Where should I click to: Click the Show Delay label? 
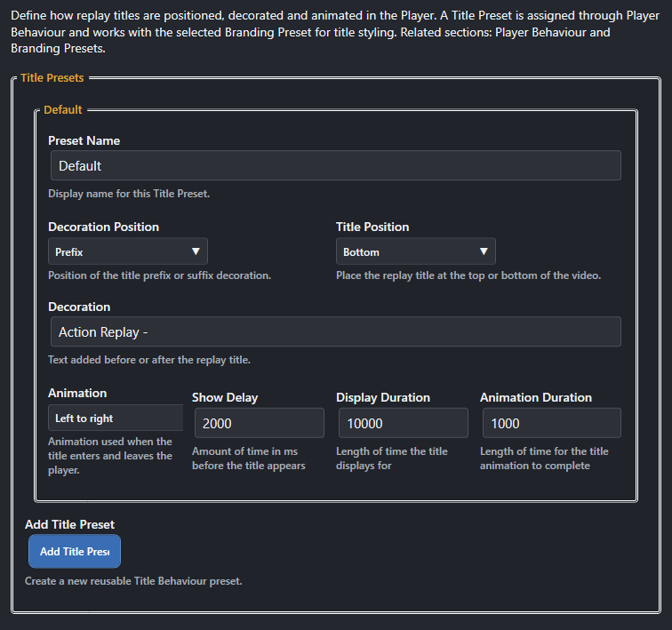(225, 397)
